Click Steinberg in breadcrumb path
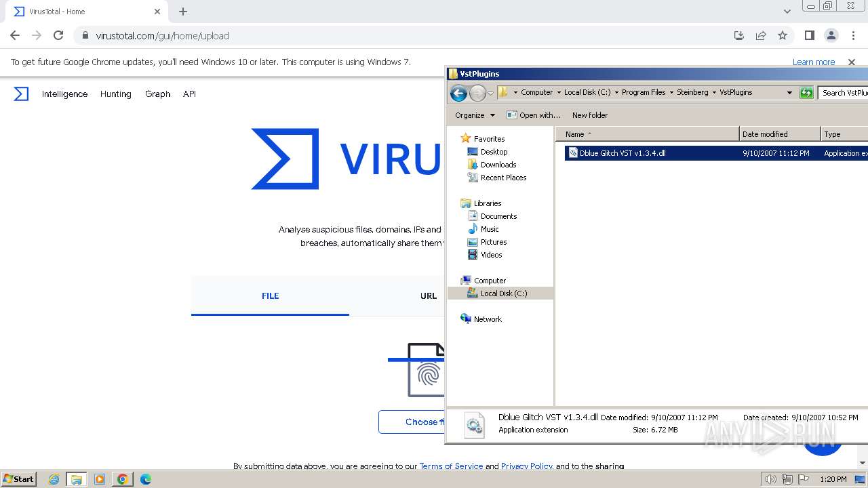 tap(692, 92)
